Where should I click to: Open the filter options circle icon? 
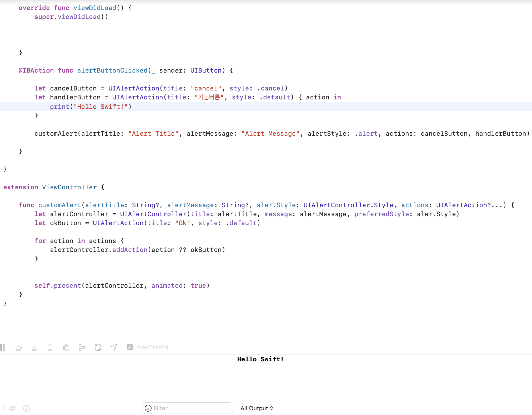tap(148, 408)
